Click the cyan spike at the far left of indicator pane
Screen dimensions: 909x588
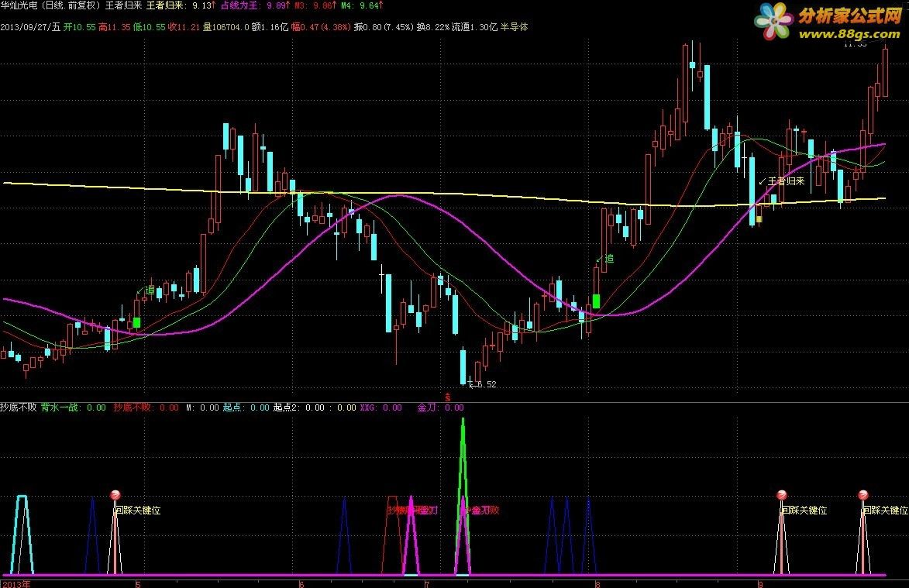coord(22,534)
